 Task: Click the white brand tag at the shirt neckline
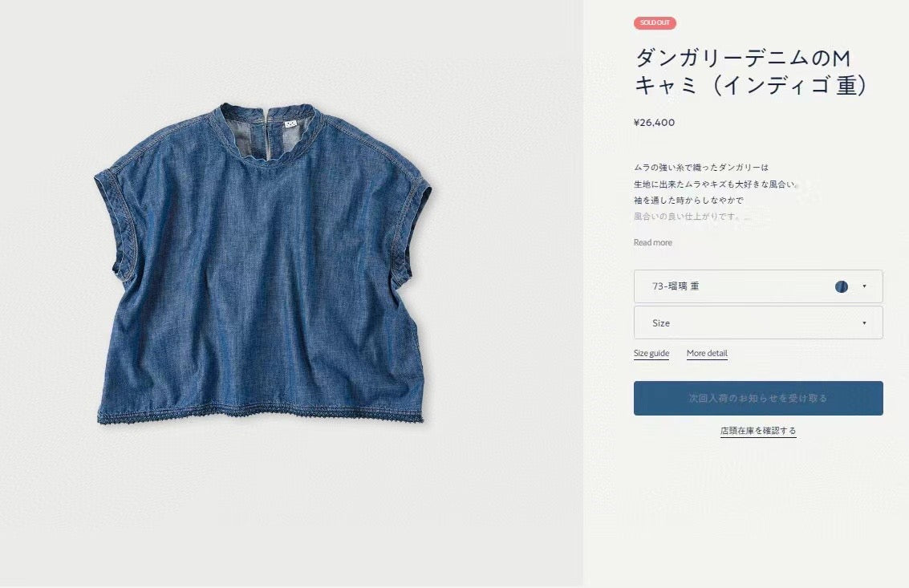click(290, 123)
